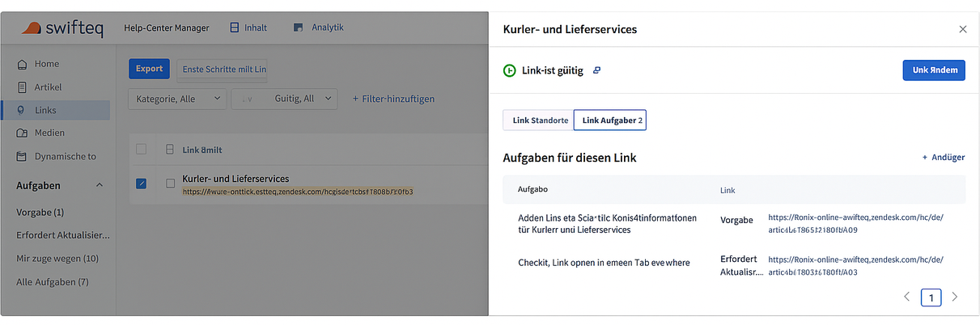This screenshot has width=980, height=325.
Task: Open the URL ending ft/A03
Action: pos(855,266)
